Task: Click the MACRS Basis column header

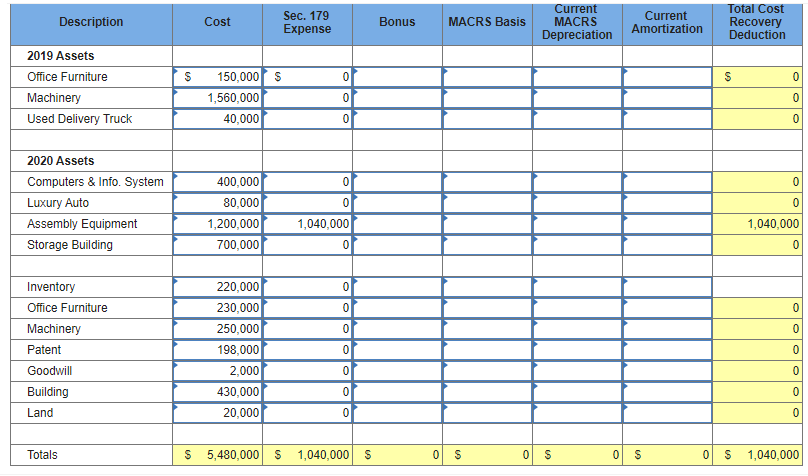Action: (x=487, y=22)
